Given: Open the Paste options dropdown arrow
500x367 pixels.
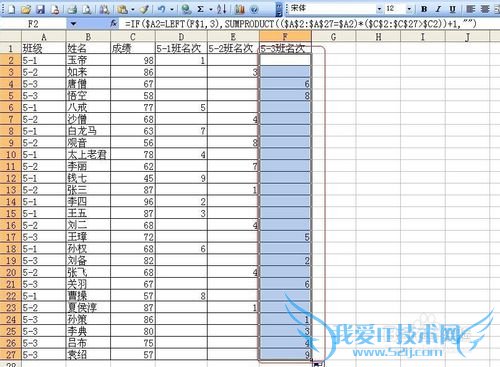Looking at the screenshot, I should (132, 9).
